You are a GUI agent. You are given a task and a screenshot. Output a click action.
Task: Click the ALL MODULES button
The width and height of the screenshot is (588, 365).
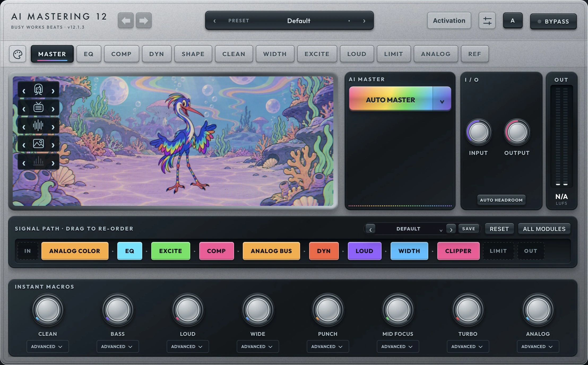[x=544, y=229]
